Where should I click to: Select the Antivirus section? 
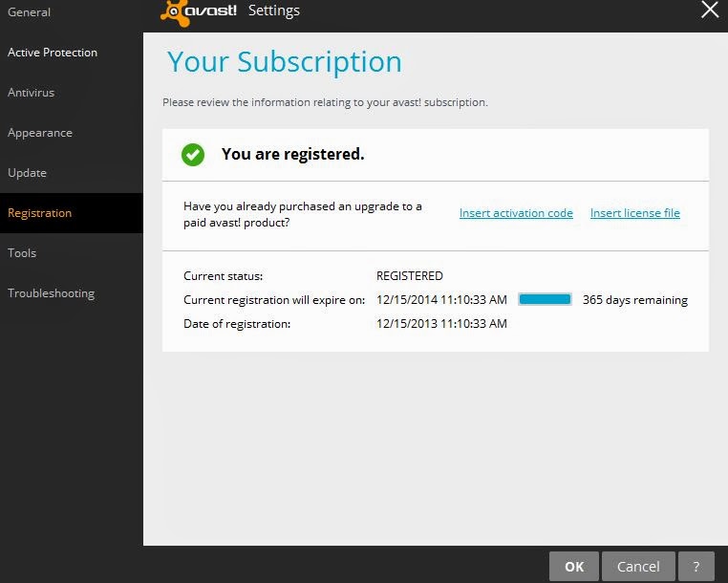tap(32, 93)
